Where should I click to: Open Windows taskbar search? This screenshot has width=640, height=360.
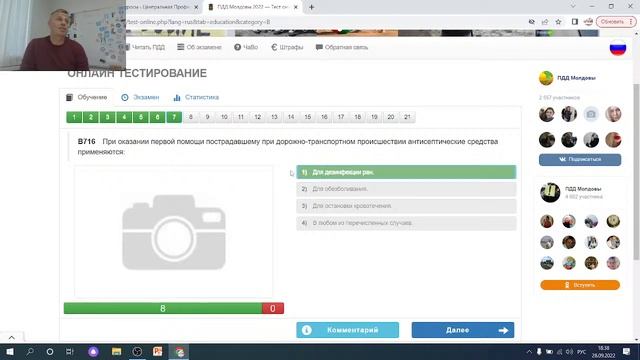(x=30, y=351)
